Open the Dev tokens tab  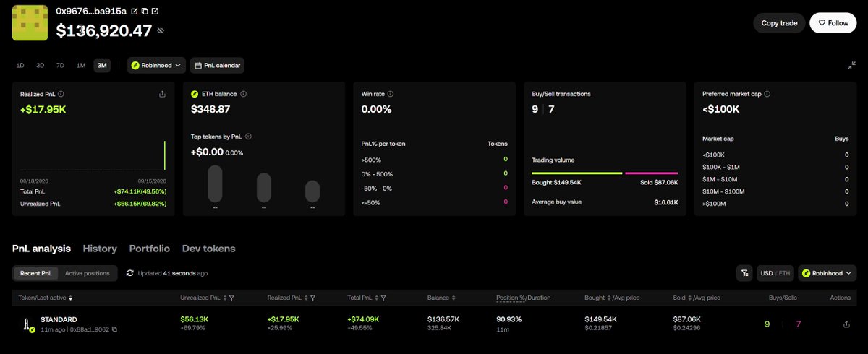coord(208,249)
